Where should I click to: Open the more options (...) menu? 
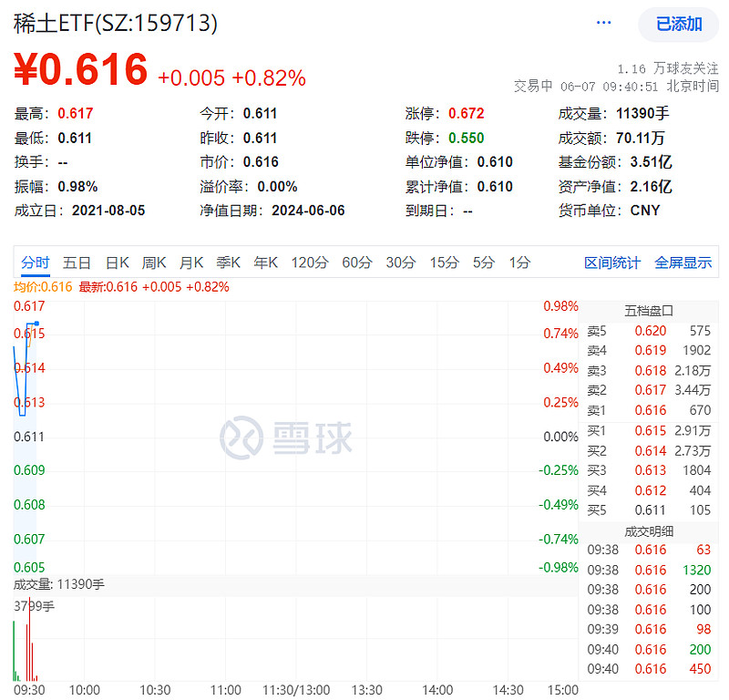pos(603,24)
